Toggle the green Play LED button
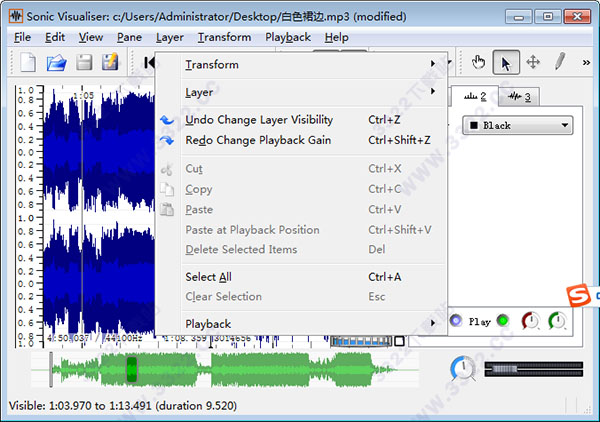 coord(502,322)
